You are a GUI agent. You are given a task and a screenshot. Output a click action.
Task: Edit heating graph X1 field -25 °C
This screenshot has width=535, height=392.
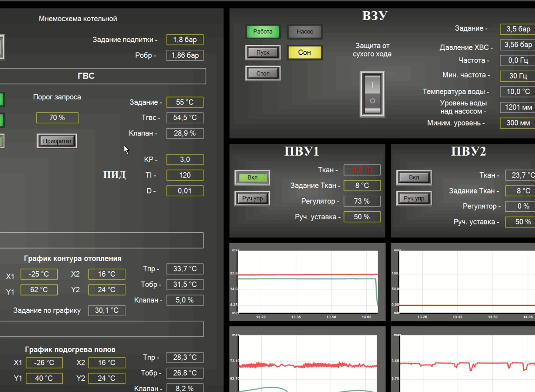coord(39,274)
